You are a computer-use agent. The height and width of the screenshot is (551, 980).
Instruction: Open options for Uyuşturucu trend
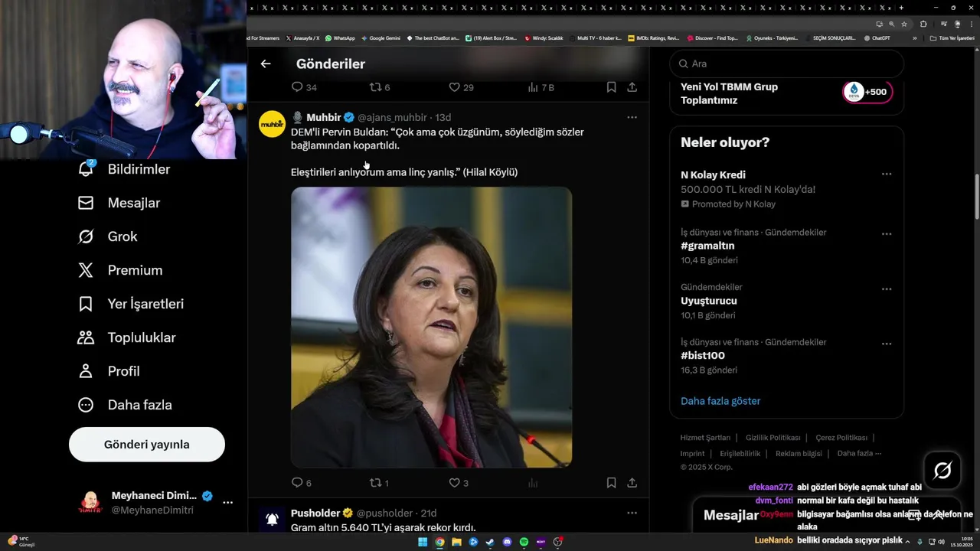[x=887, y=289]
